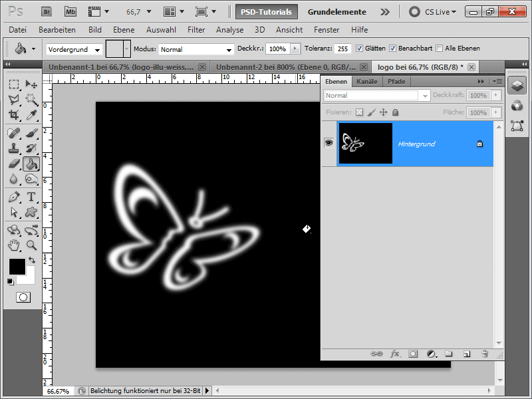
Task: Click the delete layer trash icon
Action: (x=485, y=354)
